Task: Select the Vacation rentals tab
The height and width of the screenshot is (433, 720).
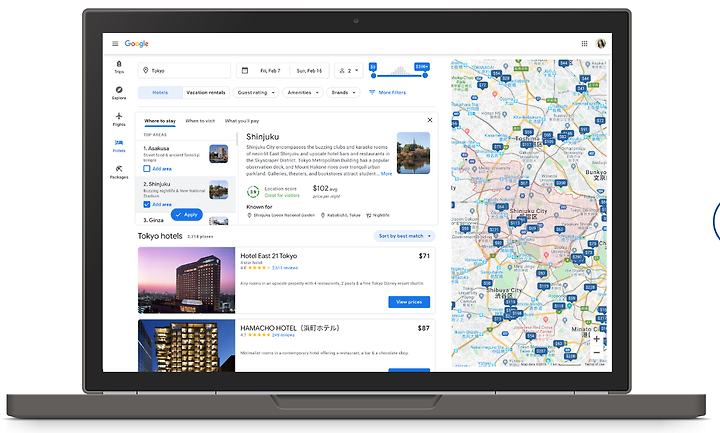Action: [206, 92]
